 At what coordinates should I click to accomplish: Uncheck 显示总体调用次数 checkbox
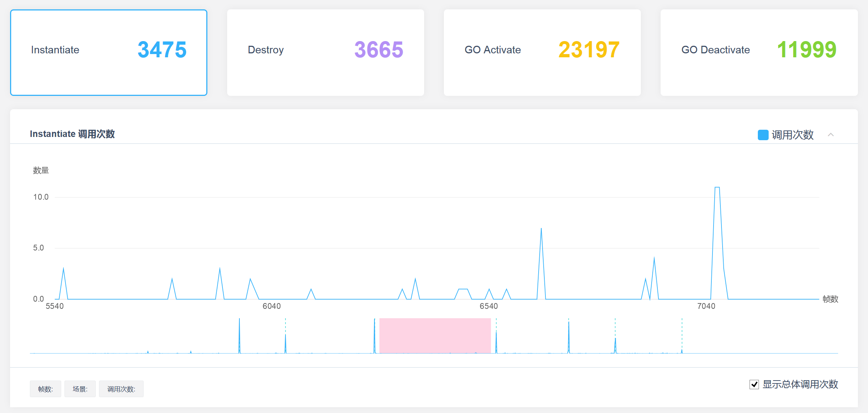tap(754, 385)
